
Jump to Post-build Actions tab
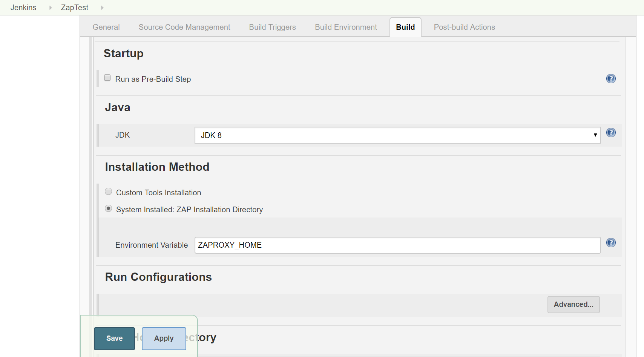464,27
